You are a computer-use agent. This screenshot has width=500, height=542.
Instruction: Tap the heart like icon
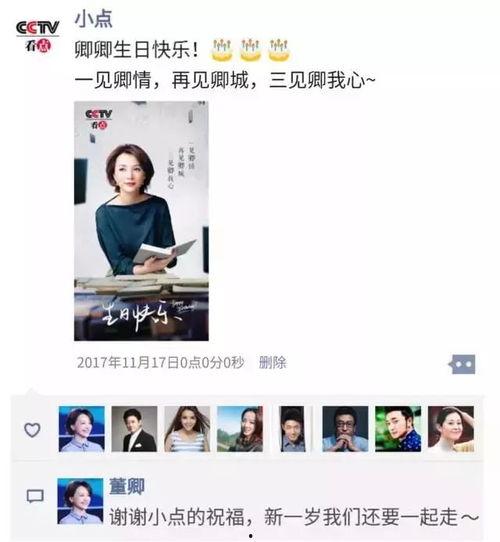click(32, 430)
